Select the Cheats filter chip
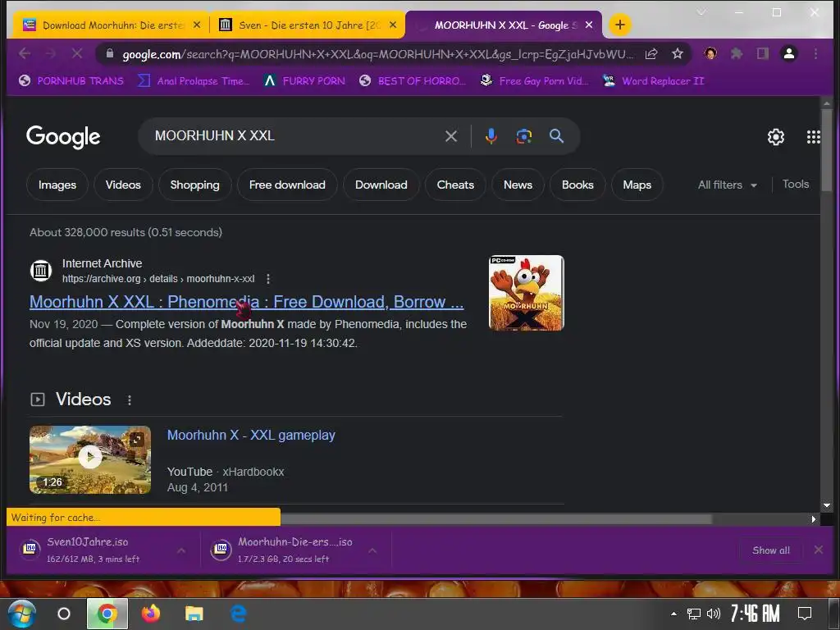840x630 pixels. [455, 185]
